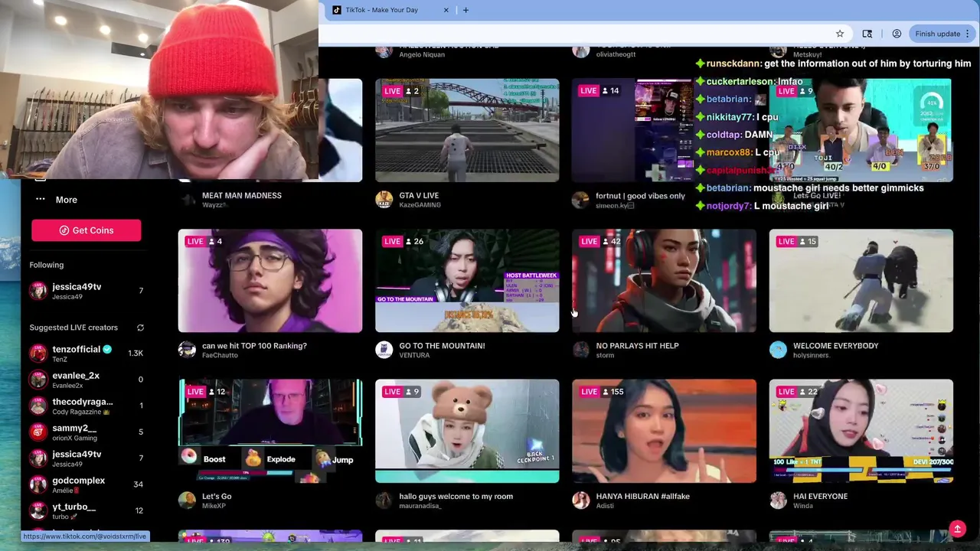Open thecodyraga... suggested creator
The image size is (980, 551).
[x=86, y=406]
